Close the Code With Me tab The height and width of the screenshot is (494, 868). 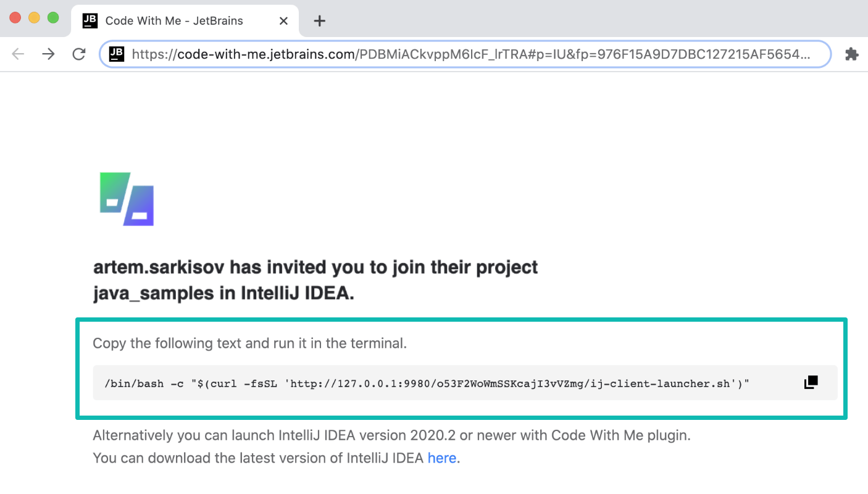click(x=283, y=20)
